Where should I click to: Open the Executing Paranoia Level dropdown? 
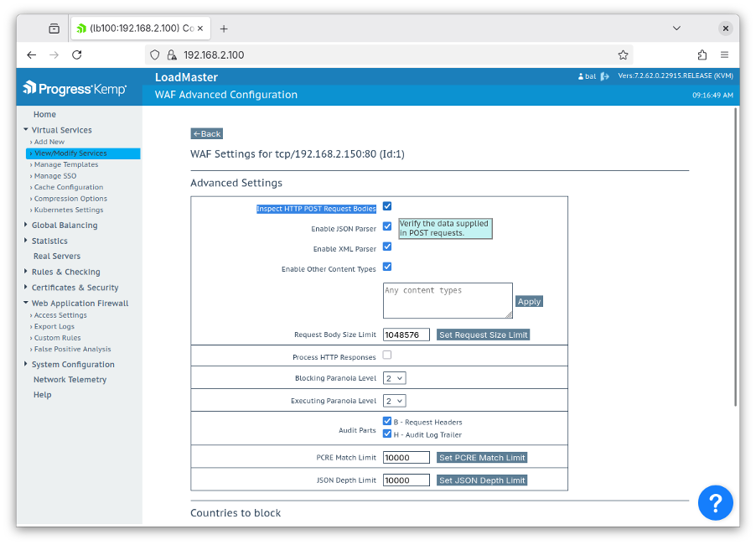pos(393,400)
